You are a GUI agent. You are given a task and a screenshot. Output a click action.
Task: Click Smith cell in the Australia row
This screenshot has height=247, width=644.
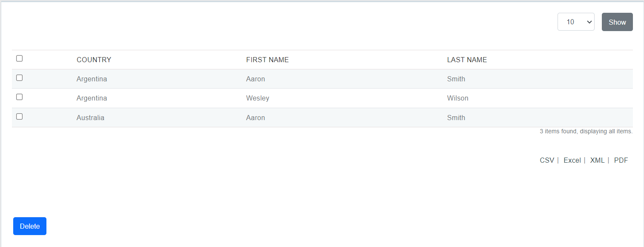(x=456, y=118)
